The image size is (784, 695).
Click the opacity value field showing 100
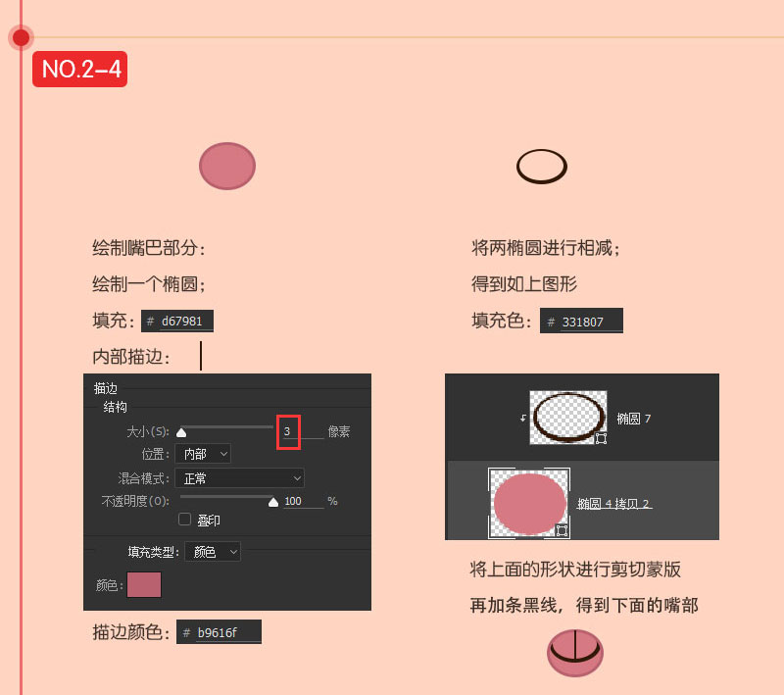coord(304,501)
